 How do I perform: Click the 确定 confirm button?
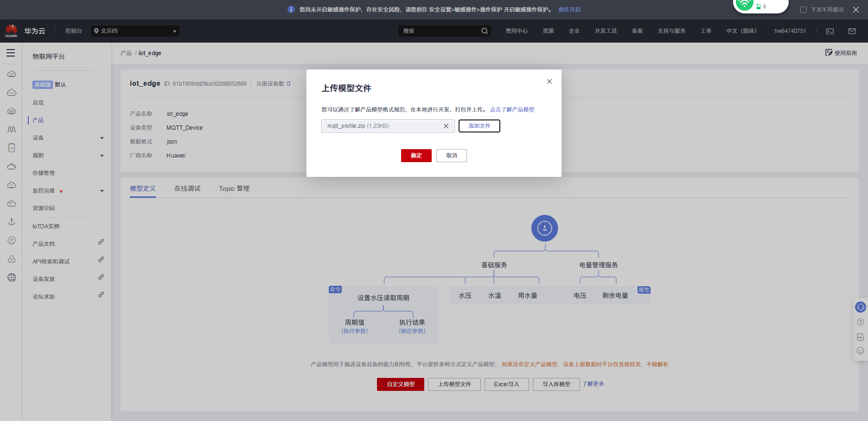pyautogui.click(x=416, y=156)
